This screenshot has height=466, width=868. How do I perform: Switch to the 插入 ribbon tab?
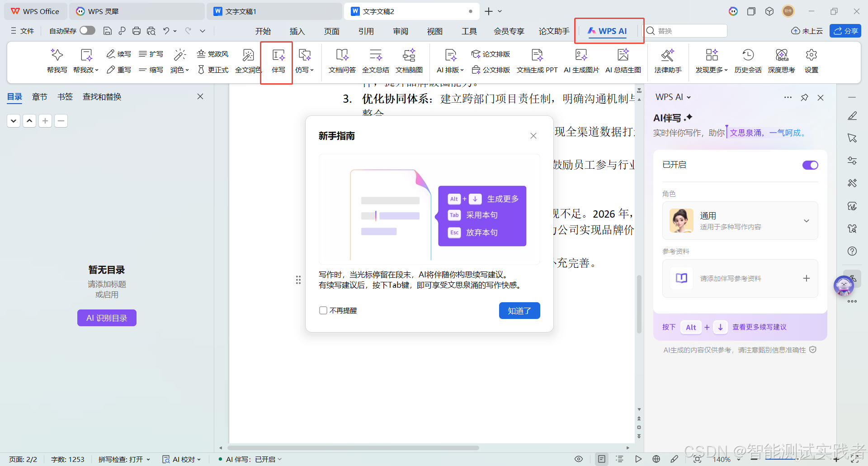point(297,31)
